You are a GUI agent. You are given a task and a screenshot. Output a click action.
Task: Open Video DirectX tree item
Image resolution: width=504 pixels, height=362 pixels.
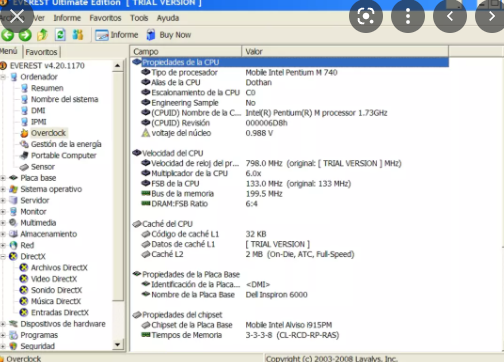54,279
